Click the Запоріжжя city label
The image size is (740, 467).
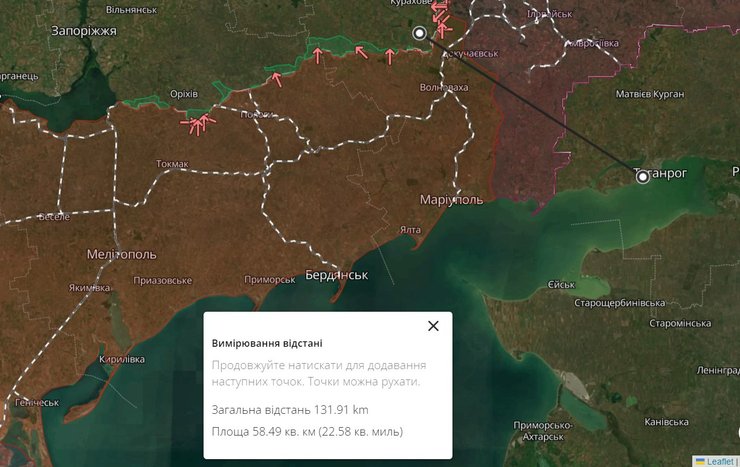[x=84, y=31]
